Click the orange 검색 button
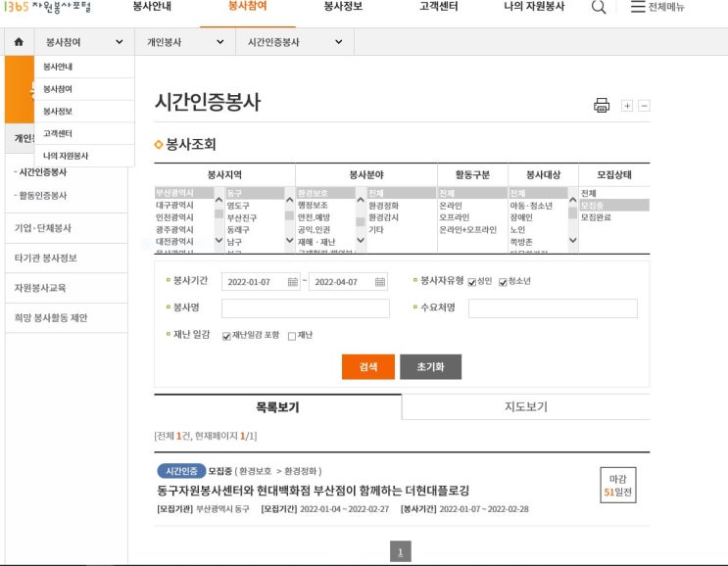Screen dimensions: 728x566 tap(368, 367)
